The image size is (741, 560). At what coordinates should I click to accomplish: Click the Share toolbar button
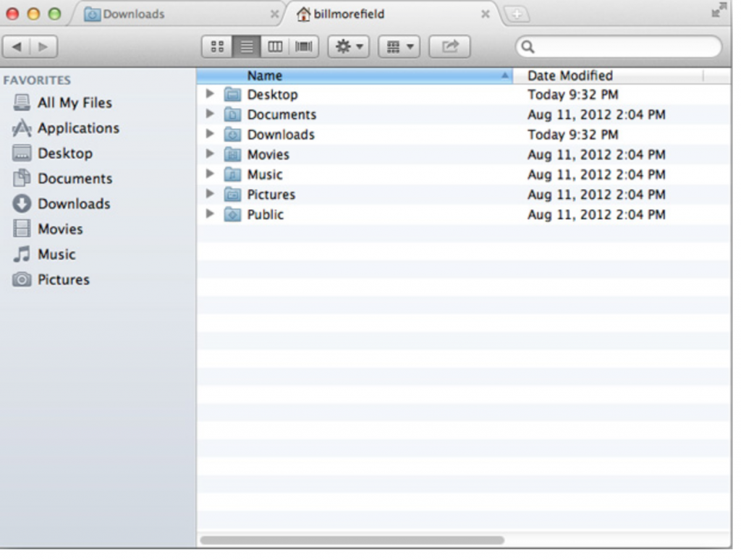[449, 47]
